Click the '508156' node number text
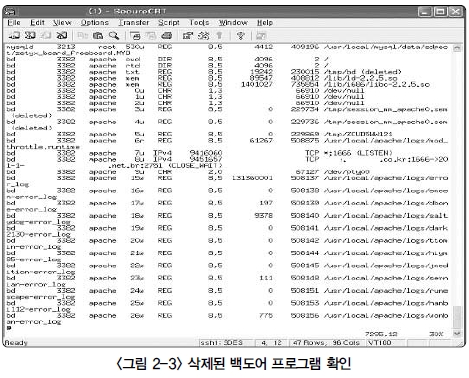 point(305,315)
